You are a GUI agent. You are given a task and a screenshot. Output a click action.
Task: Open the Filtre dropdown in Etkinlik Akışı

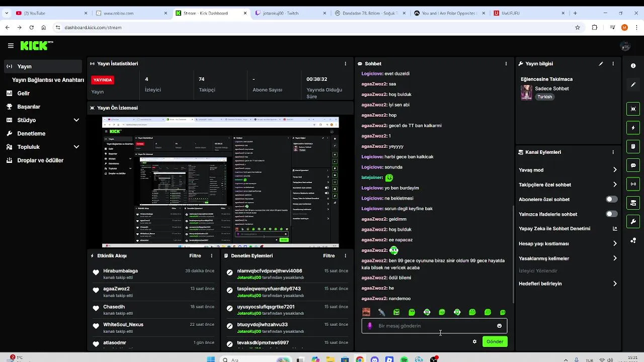pos(195,256)
